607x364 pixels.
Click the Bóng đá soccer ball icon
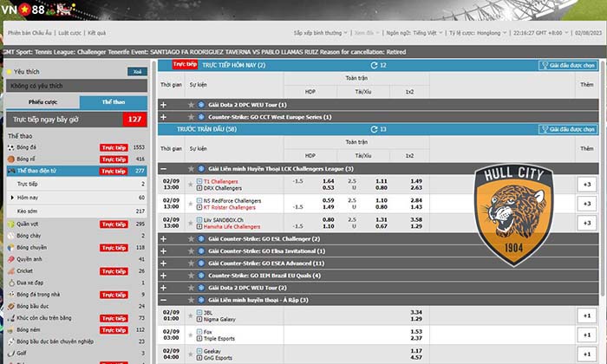(10, 147)
